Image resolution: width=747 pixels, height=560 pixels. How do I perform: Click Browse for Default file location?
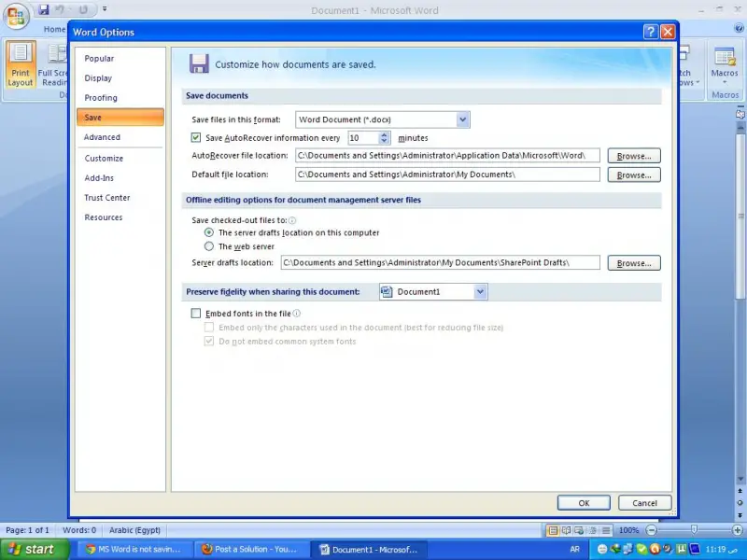tap(634, 175)
